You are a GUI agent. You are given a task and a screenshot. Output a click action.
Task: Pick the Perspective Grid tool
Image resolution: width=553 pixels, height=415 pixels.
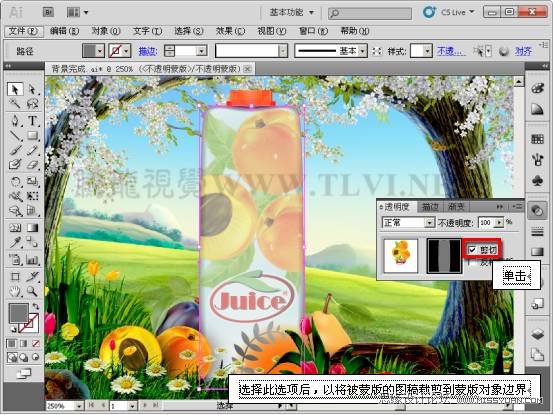[32, 211]
